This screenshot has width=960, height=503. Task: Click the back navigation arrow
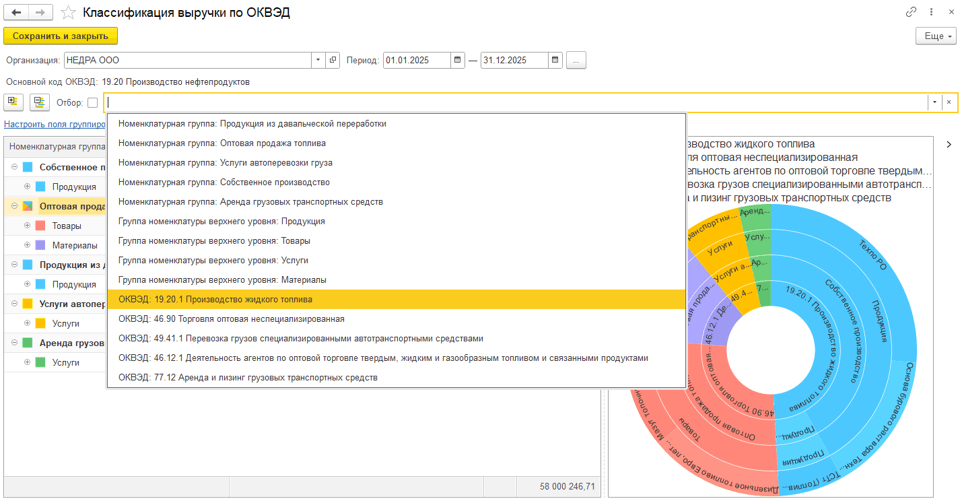tap(16, 12)
